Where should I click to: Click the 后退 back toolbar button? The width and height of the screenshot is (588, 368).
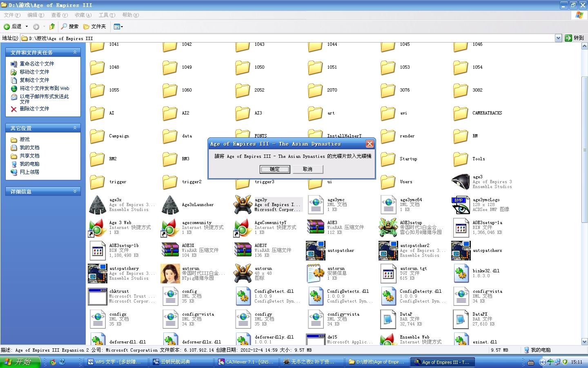[x=13, y=27]
